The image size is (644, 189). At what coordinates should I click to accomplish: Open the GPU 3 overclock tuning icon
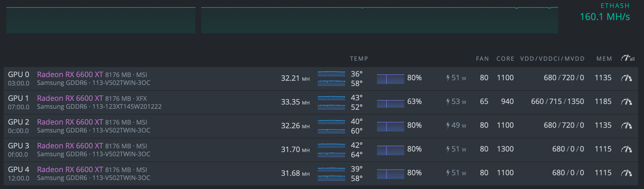(x=626, y=149)
